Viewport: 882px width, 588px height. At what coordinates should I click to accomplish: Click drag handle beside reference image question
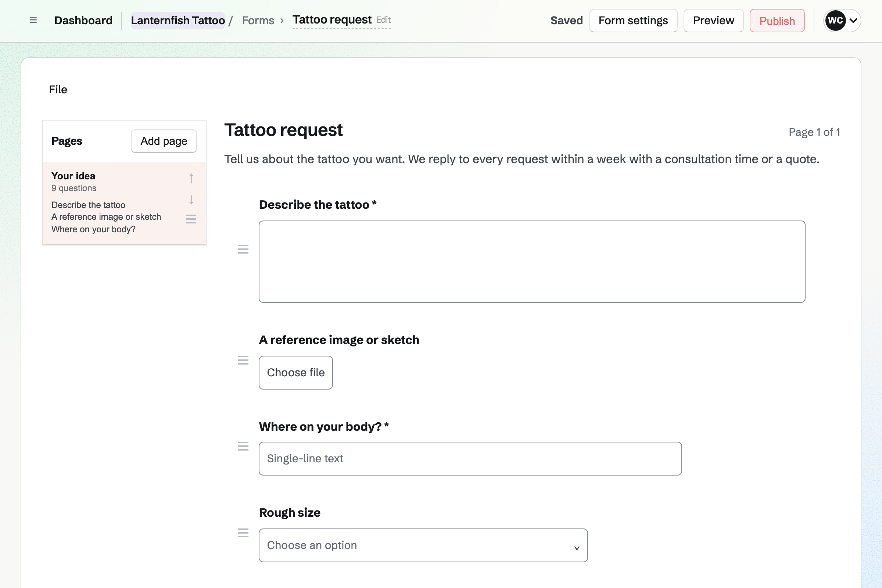243,361
